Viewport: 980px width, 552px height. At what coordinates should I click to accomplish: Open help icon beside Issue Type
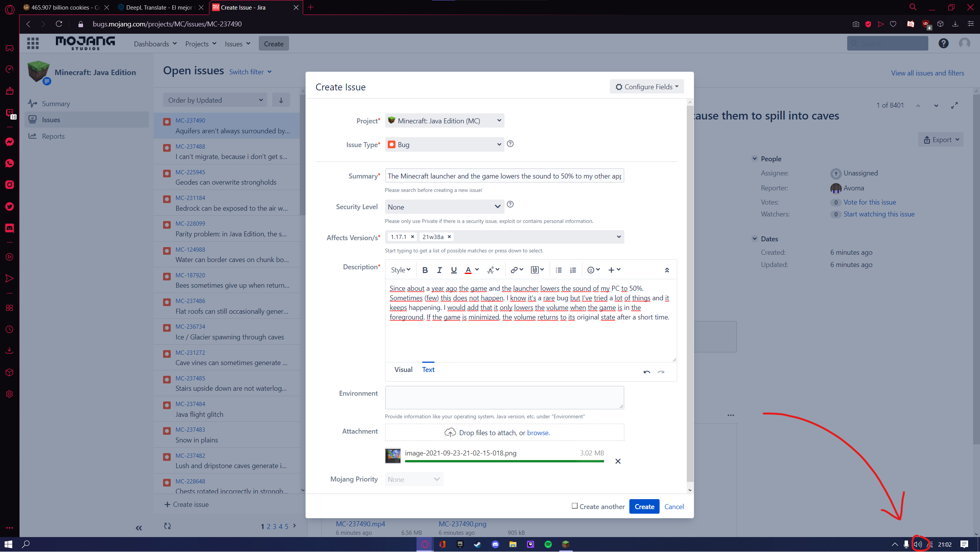point(510,144)
